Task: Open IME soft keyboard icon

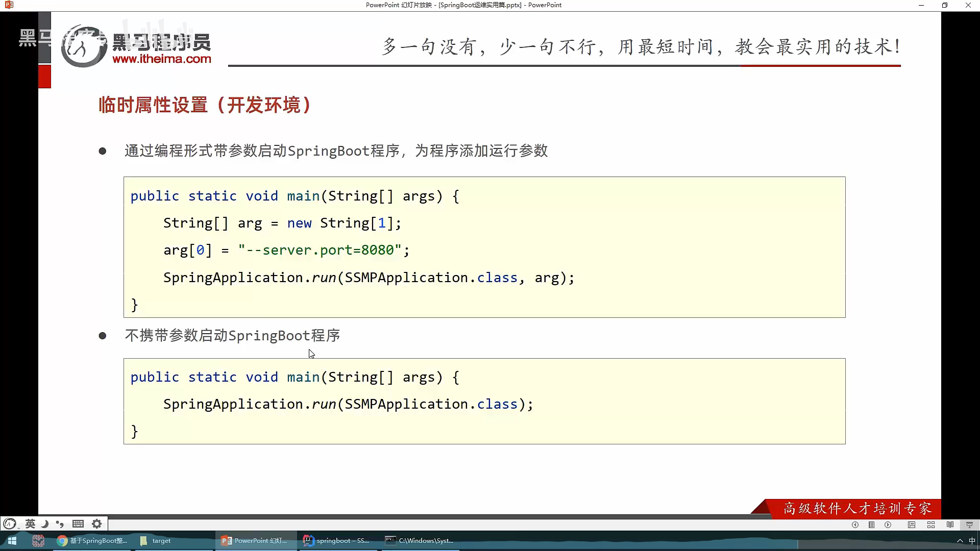Action: [78, 524]
